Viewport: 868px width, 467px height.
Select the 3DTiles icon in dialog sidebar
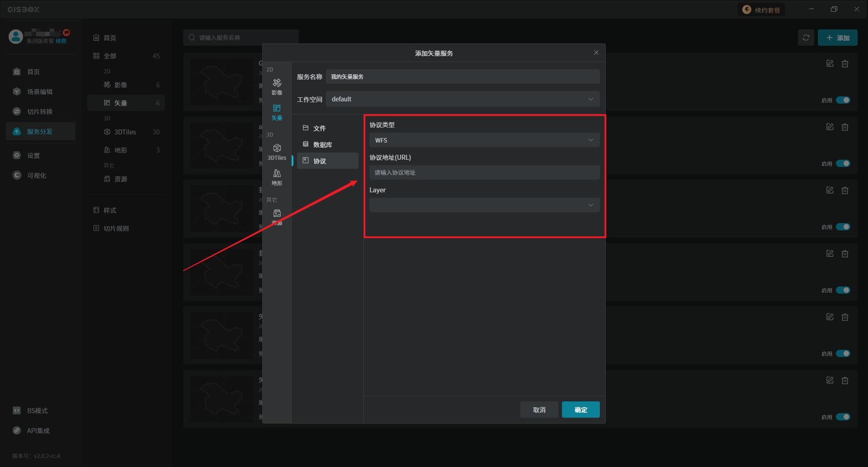click(277, 152)
